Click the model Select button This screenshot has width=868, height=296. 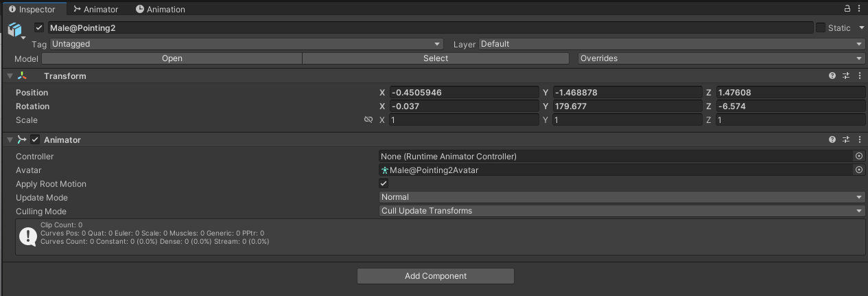click(436, 58)
